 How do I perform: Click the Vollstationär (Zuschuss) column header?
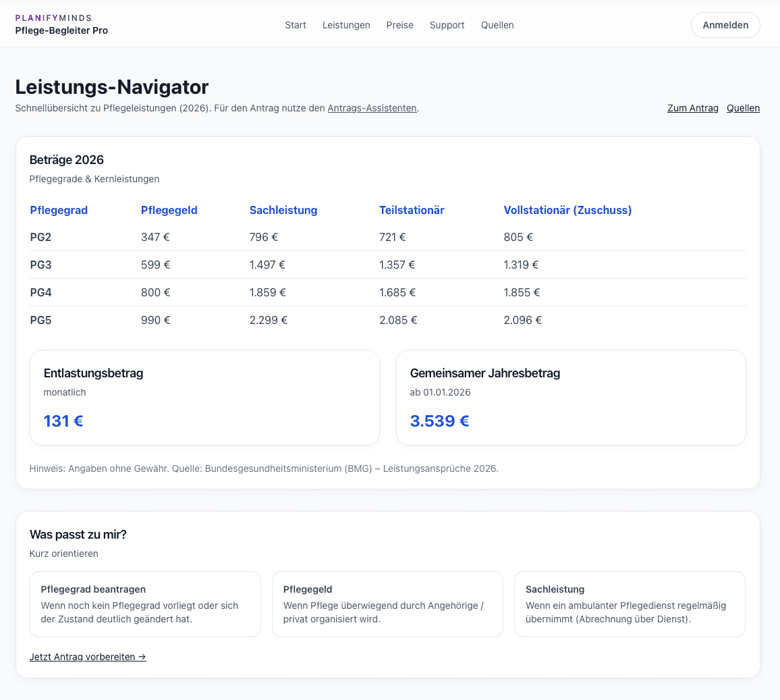[x=567, y=210]
